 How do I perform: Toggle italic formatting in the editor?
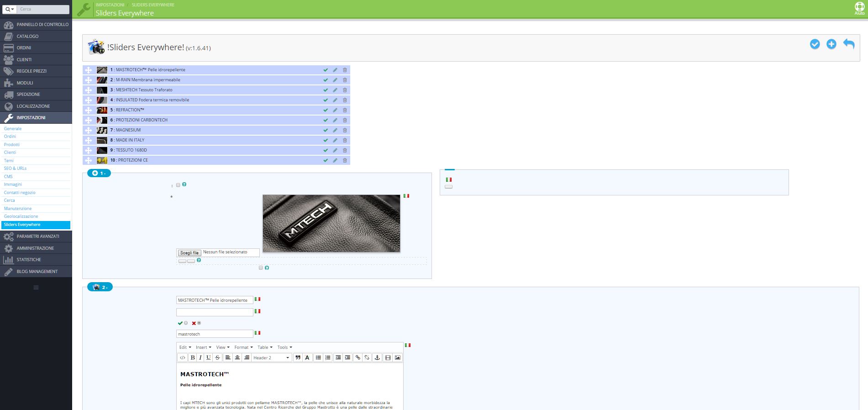click(x=200, y=358)
